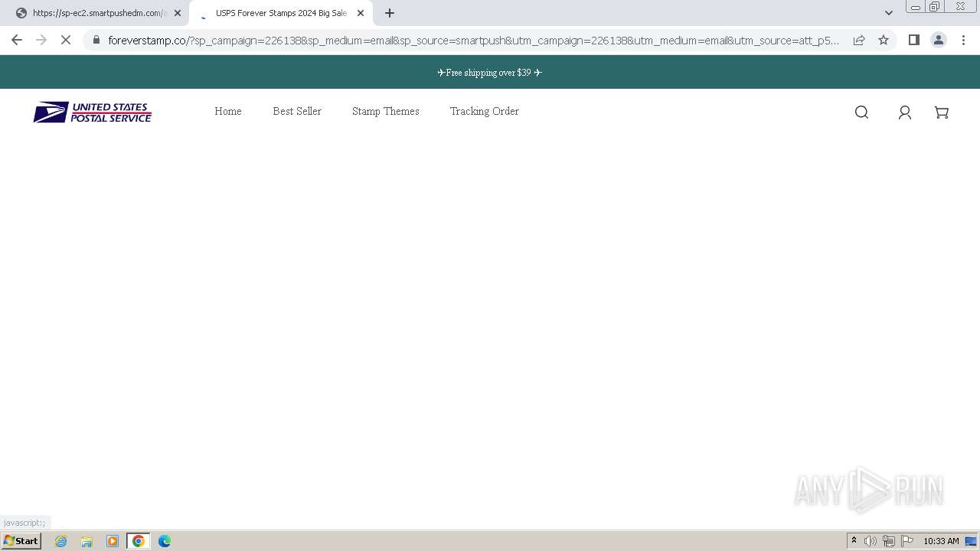This screenshot has height=551, width=980.
Task: Open the Tracking Order menu item
Action: (485, 111)
